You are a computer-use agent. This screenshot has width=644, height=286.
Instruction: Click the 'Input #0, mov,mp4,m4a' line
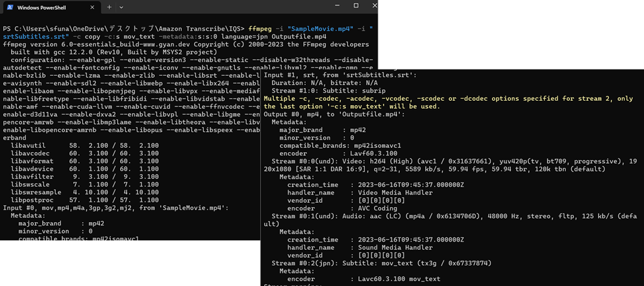115,208
